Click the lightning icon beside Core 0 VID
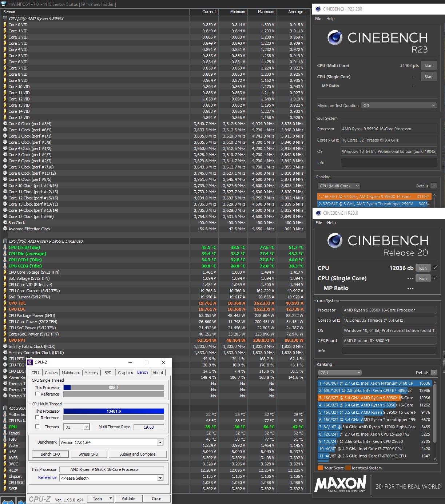 coord(5,25)
